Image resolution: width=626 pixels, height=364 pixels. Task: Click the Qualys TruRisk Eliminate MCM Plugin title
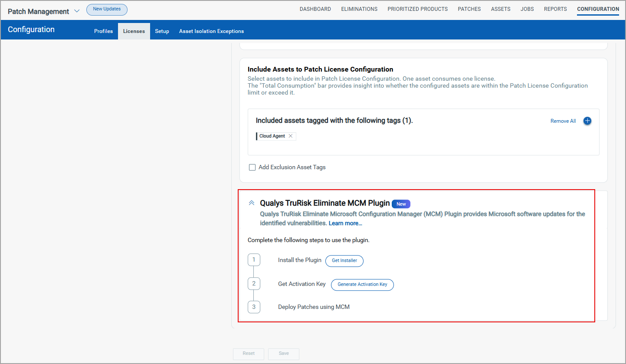pyautogui.click(x=325, y=203)
